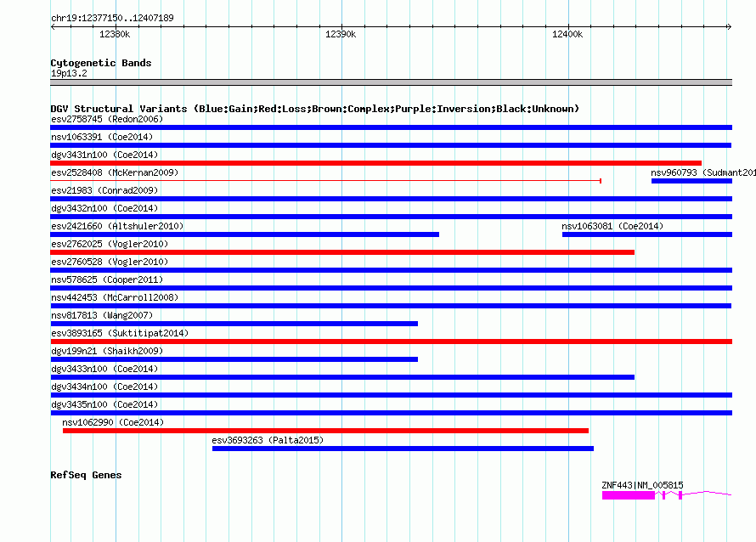Click the dgv3432n100 (Coe2014) label
Screen dimensions: 756x542
tap(104, 208)
